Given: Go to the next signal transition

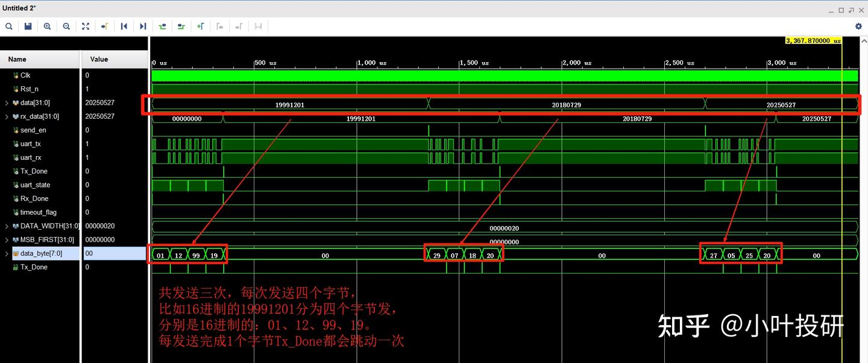Looking at the screenshot, I should click(x=181, y=26).
